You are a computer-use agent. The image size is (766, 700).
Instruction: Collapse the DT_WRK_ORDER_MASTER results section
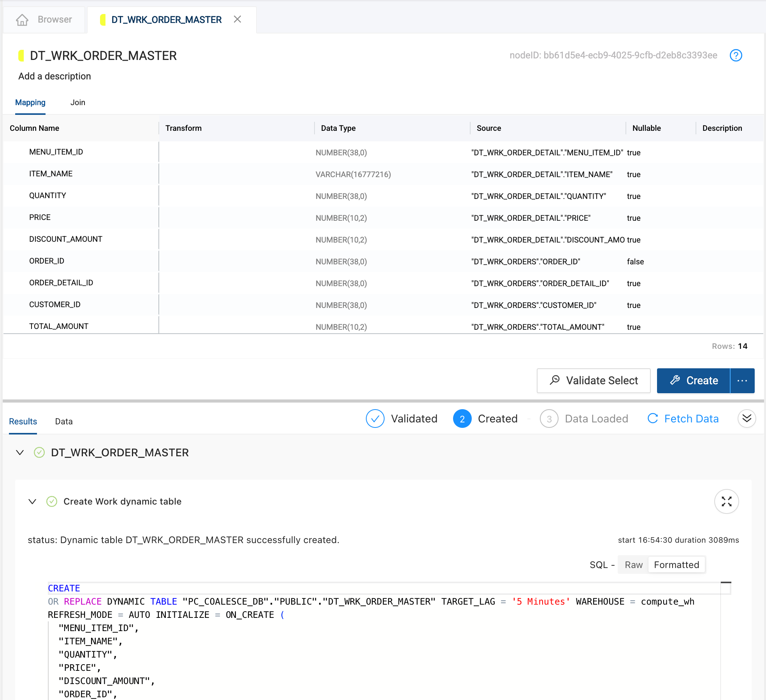[20, 452]
